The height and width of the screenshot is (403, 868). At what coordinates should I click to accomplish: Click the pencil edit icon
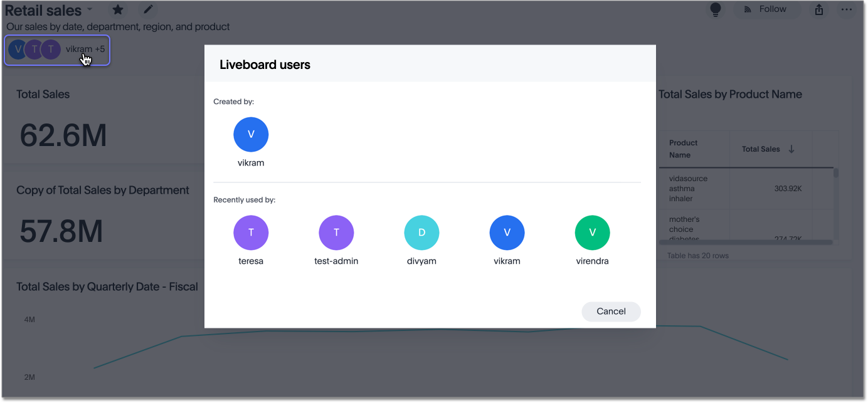point(148,9)
